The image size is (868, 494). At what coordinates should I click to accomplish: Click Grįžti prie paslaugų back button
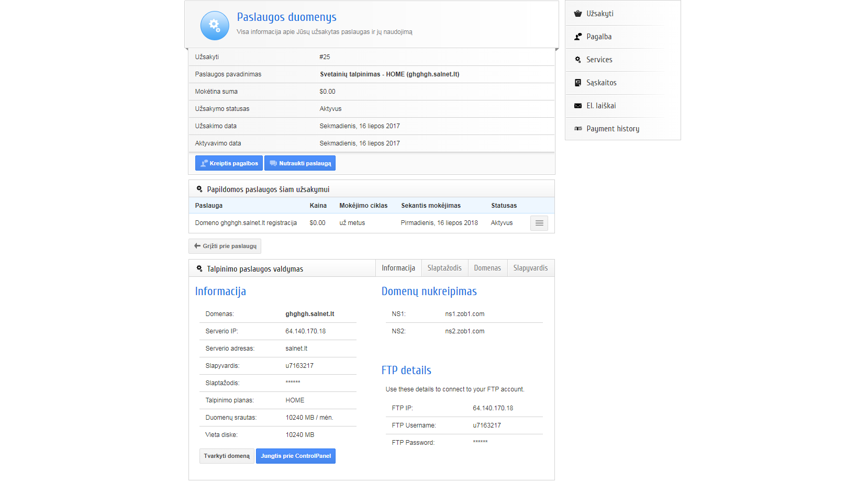click(225, 246)
